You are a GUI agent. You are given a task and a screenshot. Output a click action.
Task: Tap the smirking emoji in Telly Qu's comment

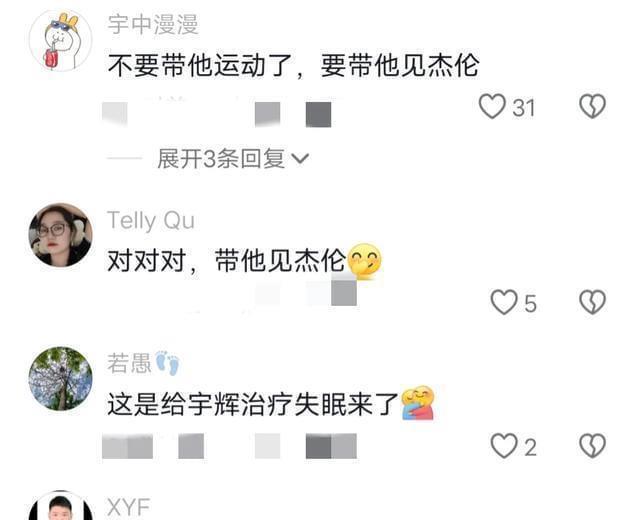(x=364, y=260)
